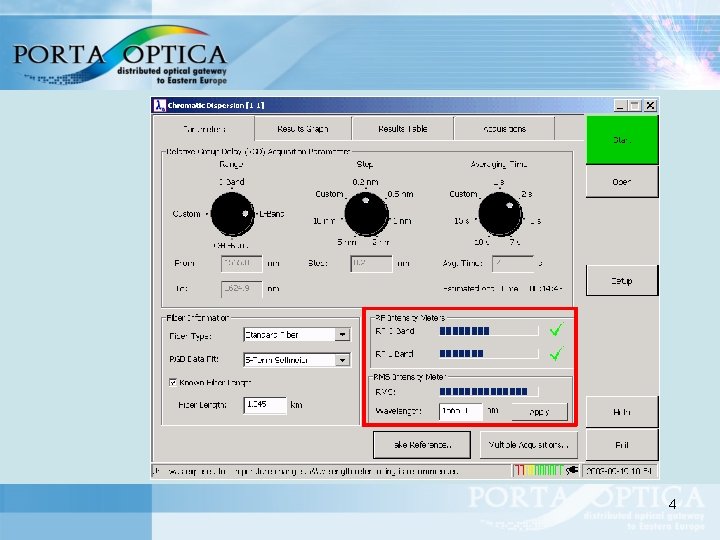Screen dimensions: 720x540
Task: Select 15 s on Averaging Time knob
Action: pos(461,221)
